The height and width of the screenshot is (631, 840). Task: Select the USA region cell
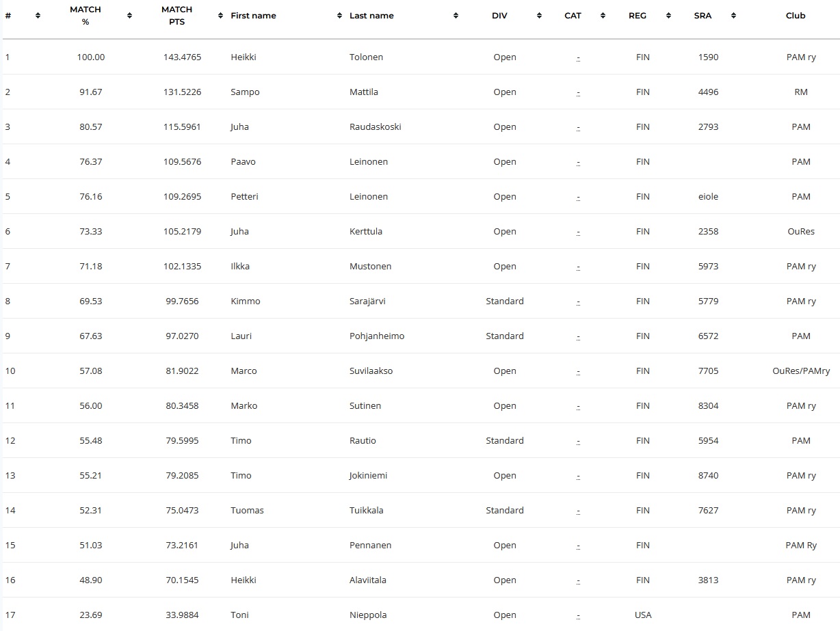click(x=643, y=615)
